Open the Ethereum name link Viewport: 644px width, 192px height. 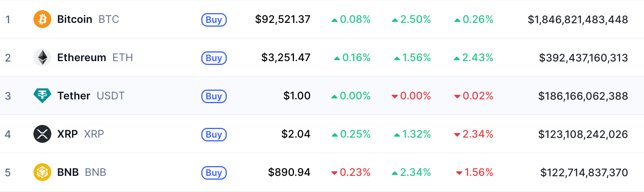[82, 57]
